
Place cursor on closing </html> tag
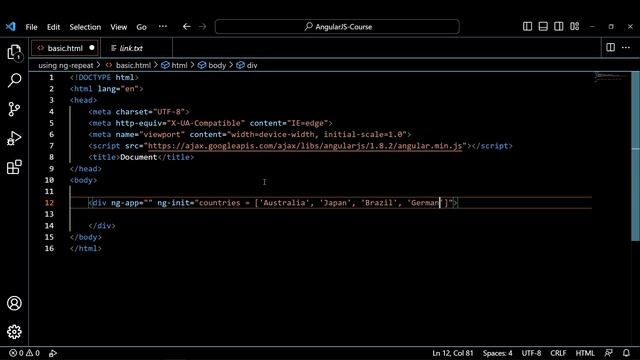[86, 249]
